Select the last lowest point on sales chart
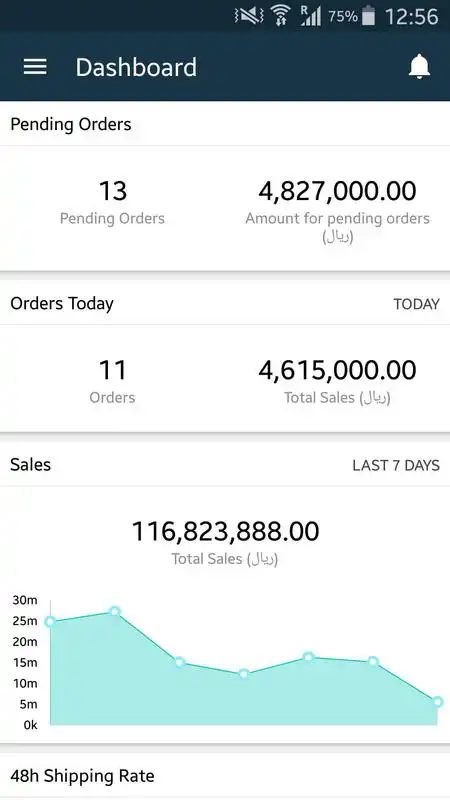Image resolution: width=450 pixels, height=800 pixels. pyautogui.click(x=437, y=702)
